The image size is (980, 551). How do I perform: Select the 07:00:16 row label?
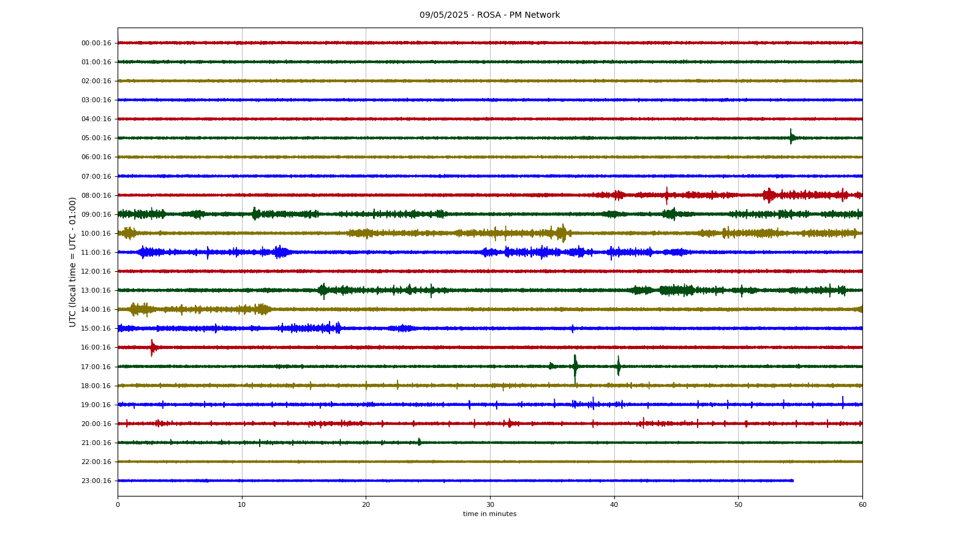point(96,176)
